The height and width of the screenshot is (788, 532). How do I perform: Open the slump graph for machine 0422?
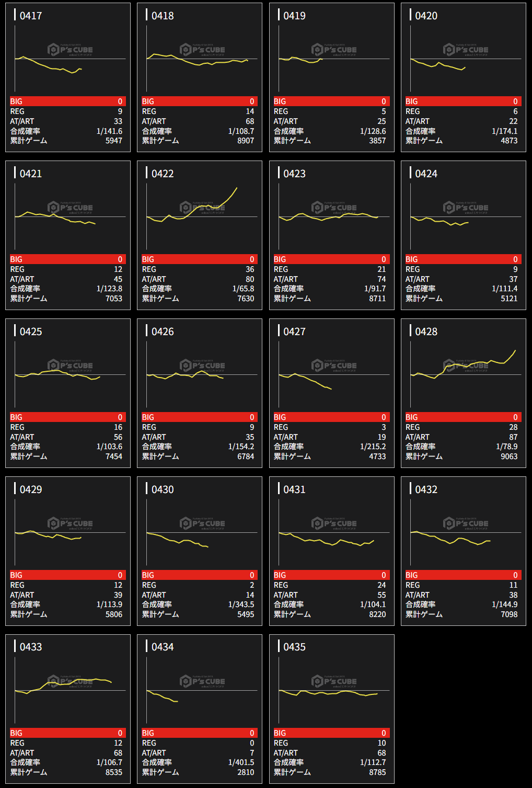[x=202, y=216]
